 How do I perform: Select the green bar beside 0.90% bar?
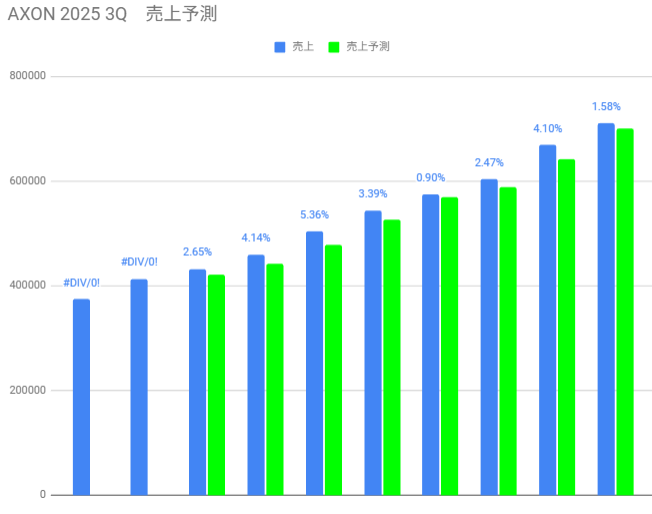coord(449,346)
